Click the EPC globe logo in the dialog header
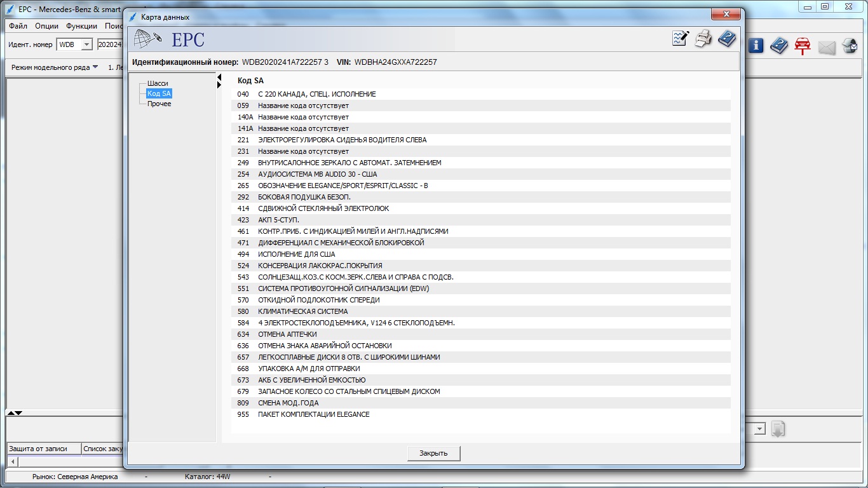This screenshot has height=488, width=868. pos(147,39)
